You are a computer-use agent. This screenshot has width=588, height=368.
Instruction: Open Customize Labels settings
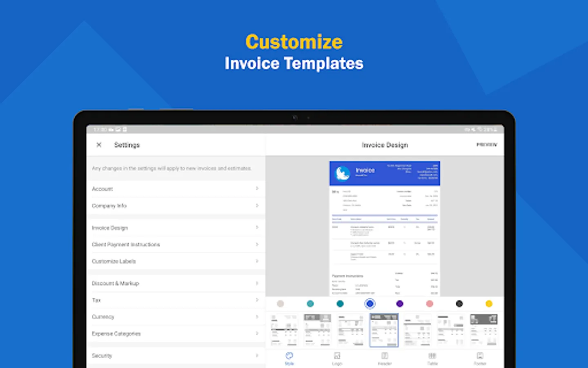176,261
